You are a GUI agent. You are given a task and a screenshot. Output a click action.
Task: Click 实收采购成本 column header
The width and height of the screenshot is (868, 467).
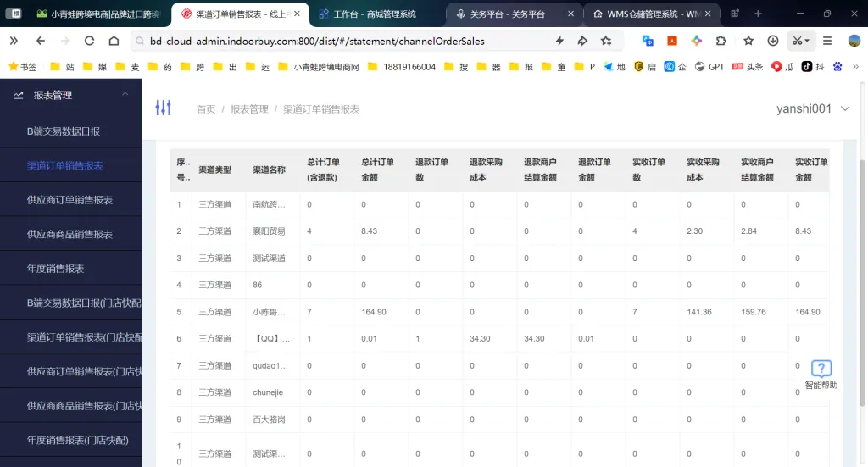703,170
